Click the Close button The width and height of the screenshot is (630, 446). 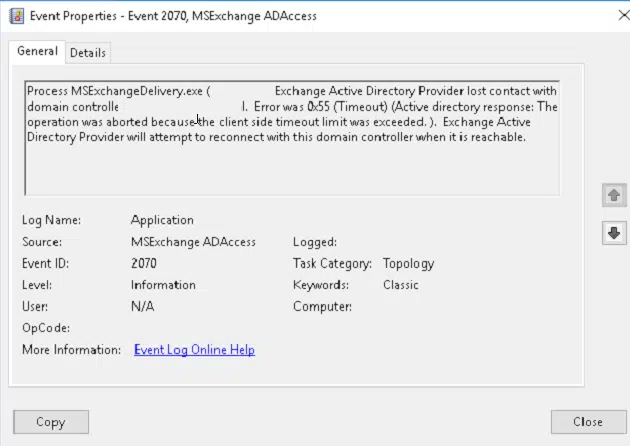click(x=588, y=422)
